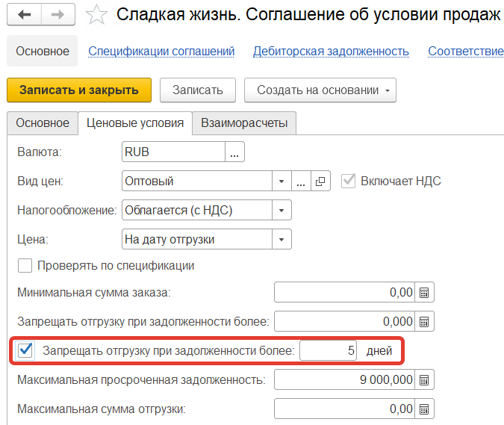The image size is (504, 425).
Task: Switch to the Взаиморасчеты tab
Action: [x=244, y=123]
